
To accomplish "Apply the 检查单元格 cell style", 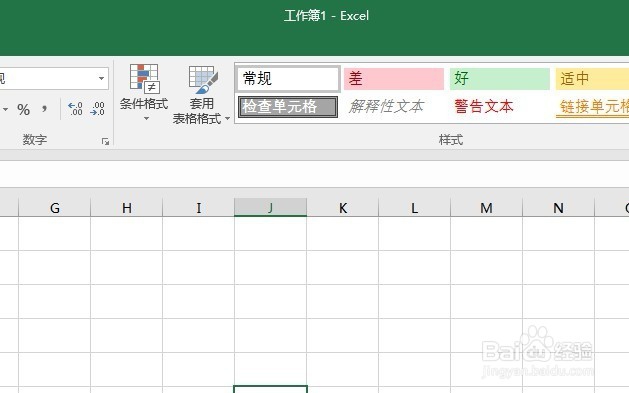I will (288, 107).
